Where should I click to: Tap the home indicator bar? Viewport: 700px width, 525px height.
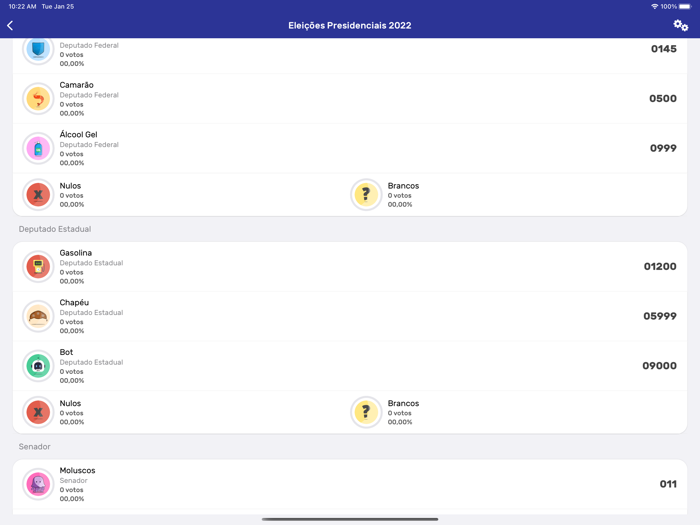(350, 519)
